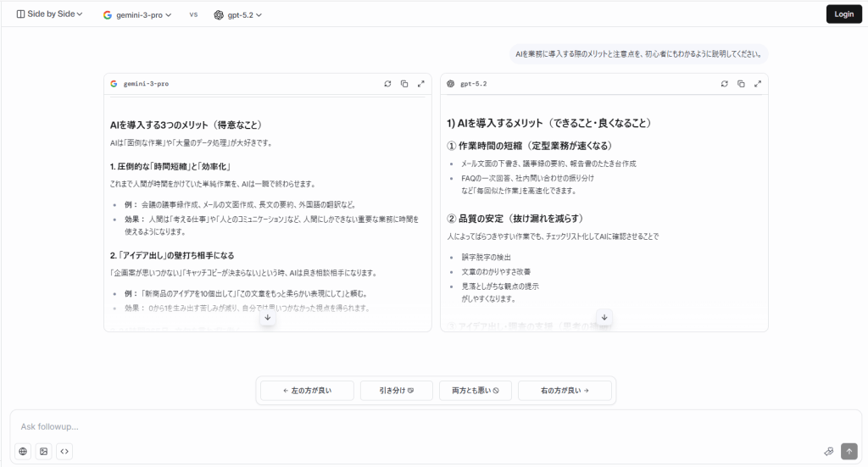Copy the gemini-3-pro response
Image resolution: width=868 pixels, height=467 pixels.
[404, 84]
